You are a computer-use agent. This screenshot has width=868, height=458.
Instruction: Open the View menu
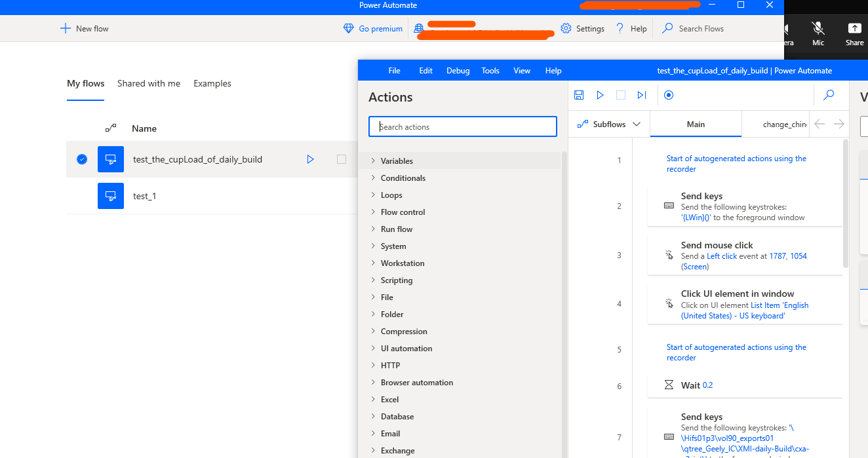tap(522, 71)
